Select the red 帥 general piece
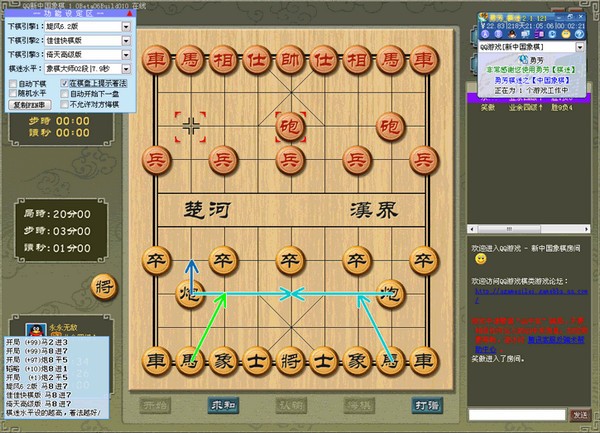This screenshot has height=433, width=600. (x=290, y=60)
